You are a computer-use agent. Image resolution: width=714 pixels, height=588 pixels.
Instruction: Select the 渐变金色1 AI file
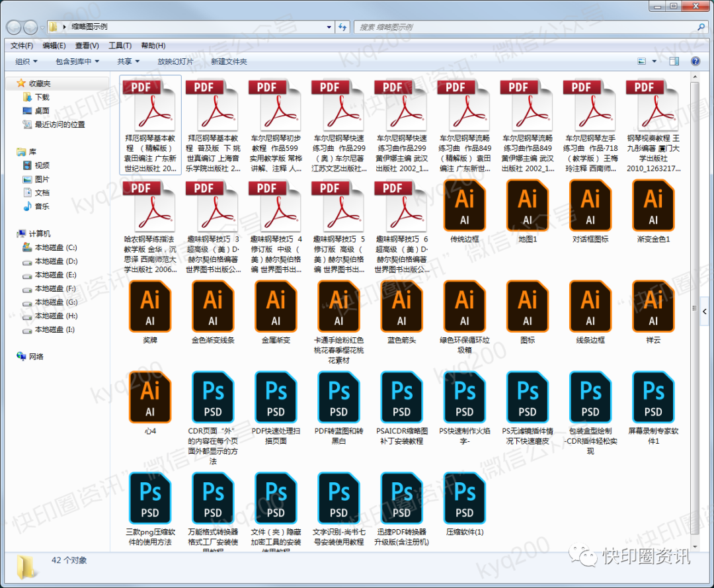click(x=653, y=212)
